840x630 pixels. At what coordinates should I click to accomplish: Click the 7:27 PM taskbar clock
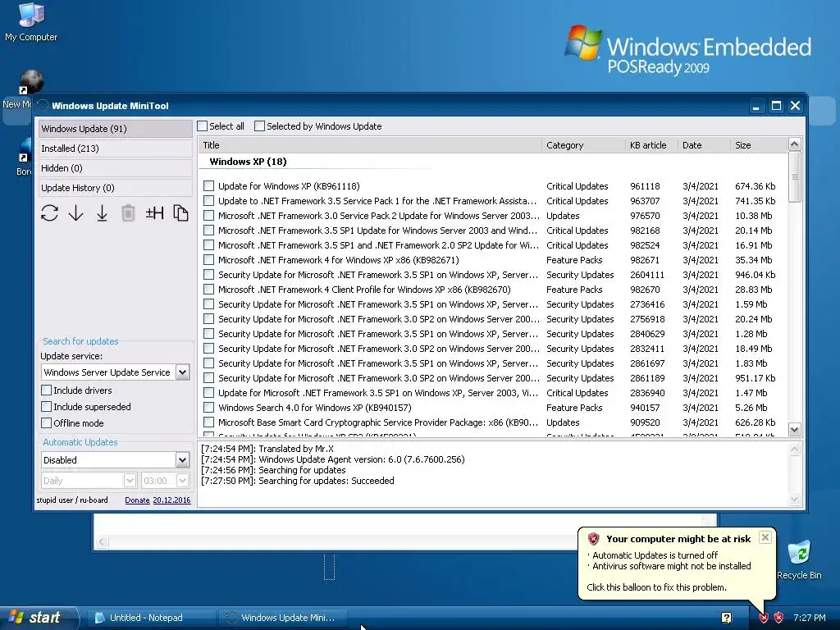pos(810,618)
